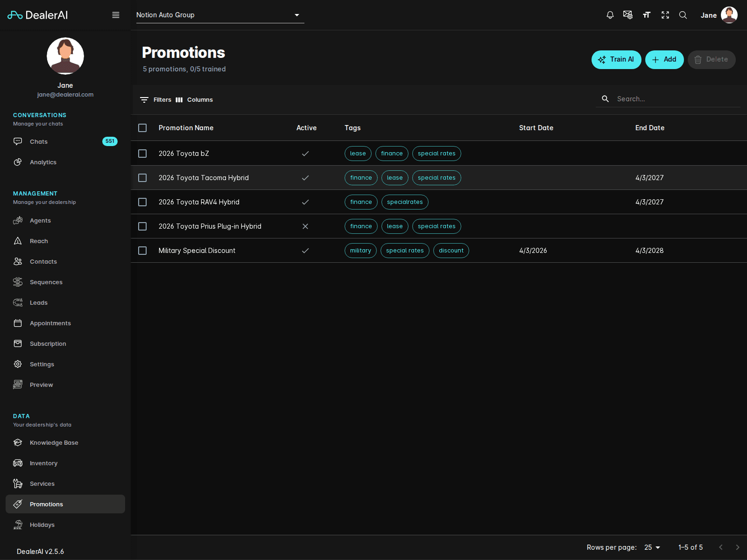Open the Inventory section
747x560 pixels.
click(43, 463)
